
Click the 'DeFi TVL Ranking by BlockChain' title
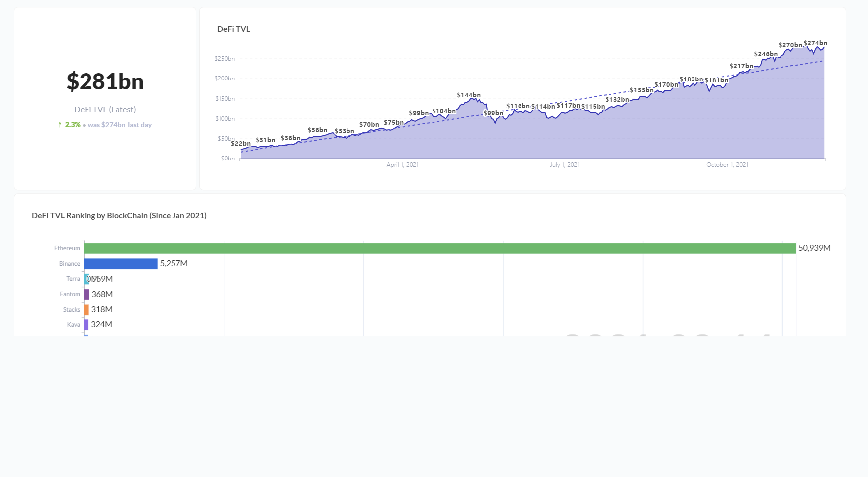click(119, 215)
